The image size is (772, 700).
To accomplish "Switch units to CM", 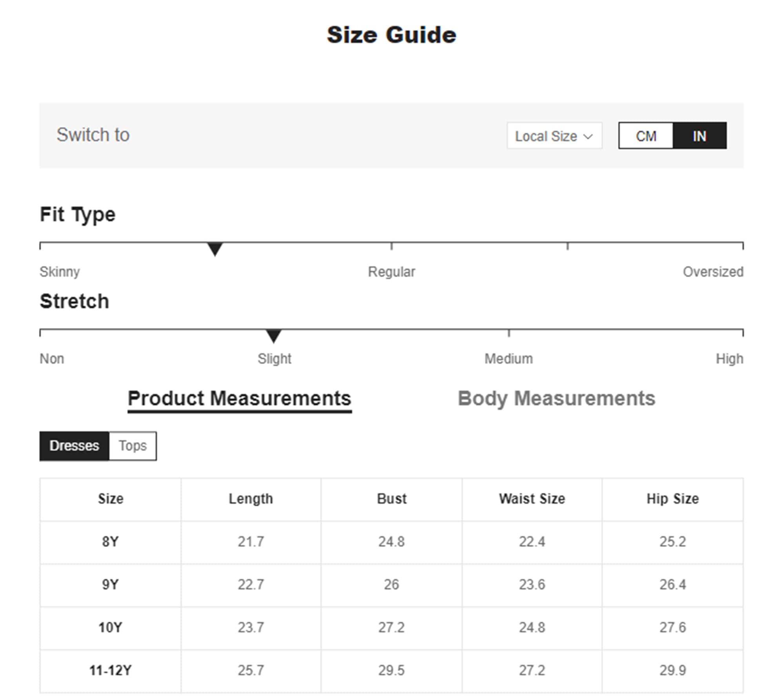I will point(645,136).
